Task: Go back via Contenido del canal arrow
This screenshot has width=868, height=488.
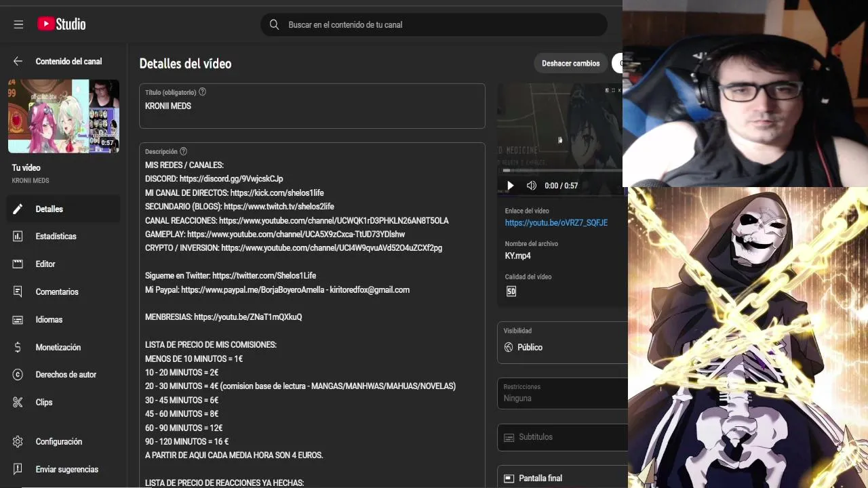Action: pyautogui.click(x=18, y=61)
